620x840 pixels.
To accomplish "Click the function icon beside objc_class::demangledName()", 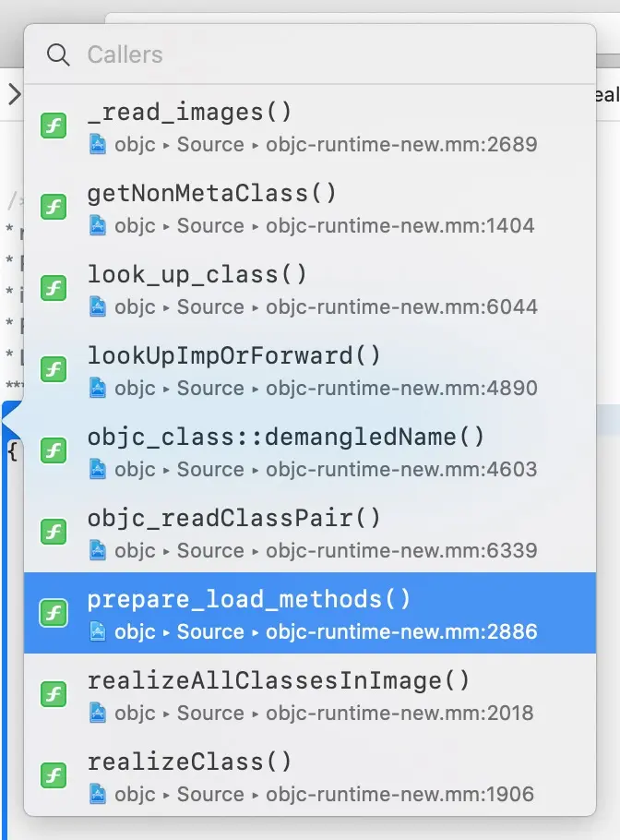I will pyautogui.click(x=54, y=450).
